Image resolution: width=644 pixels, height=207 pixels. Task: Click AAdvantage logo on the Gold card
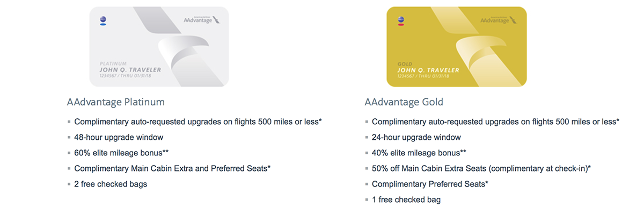tap(496, 20)
